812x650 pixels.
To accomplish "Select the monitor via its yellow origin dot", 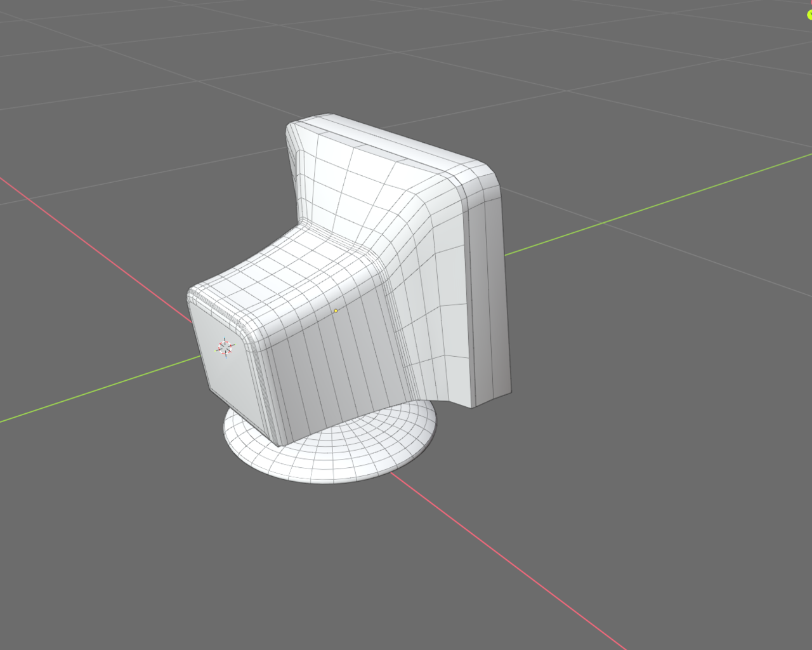I will tap(334, 311).
